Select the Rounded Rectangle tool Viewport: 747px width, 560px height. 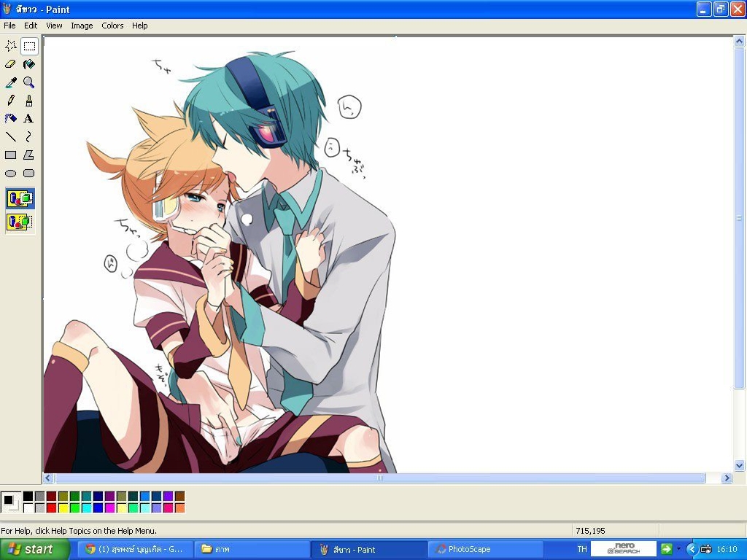pyautogui.click(x=29, y=174)
